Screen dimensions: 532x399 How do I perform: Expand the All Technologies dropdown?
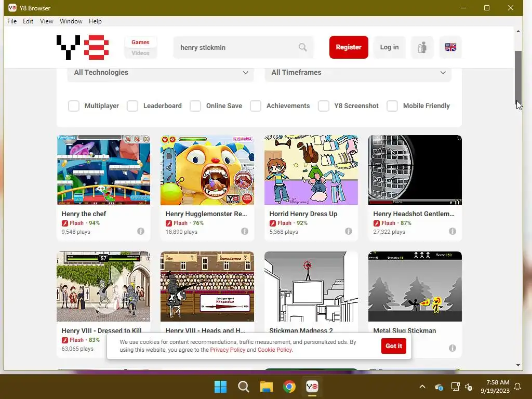(161, 73)
